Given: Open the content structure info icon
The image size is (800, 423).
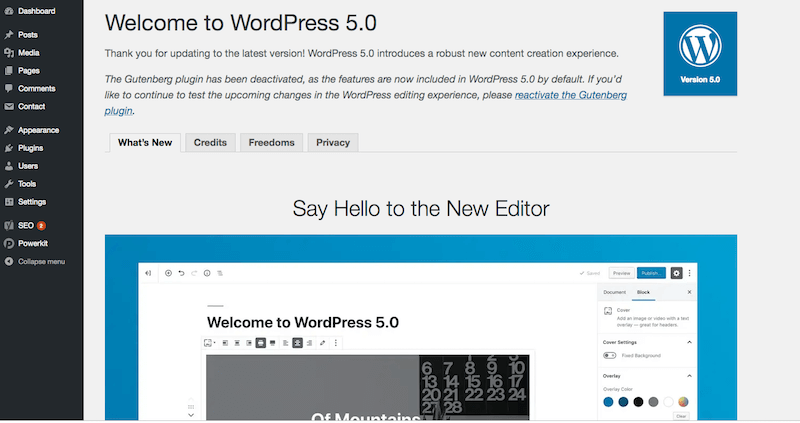Looking at the screenshot, I should (207, 273).
